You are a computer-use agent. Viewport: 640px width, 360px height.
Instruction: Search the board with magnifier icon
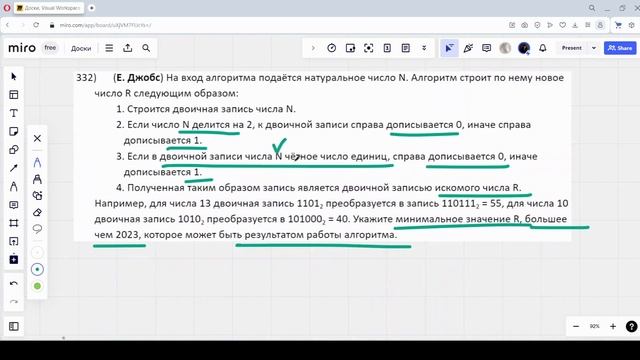(x=146, y=48)
